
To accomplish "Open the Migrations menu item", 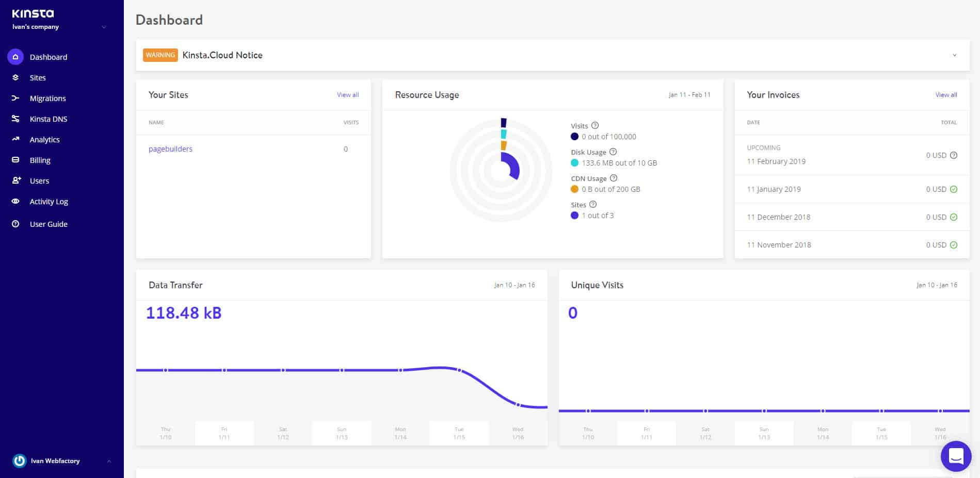I will coord(47,98).
